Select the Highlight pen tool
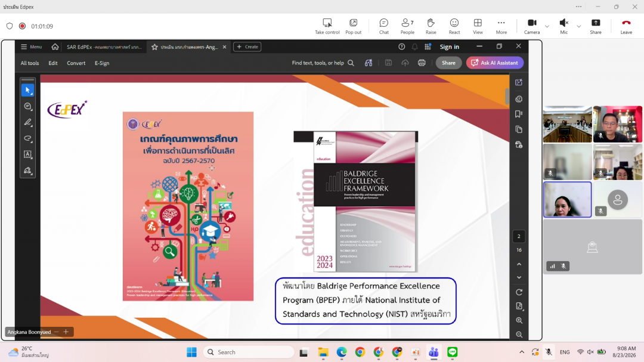Screen dimensions: 644x362 point(27,122)
